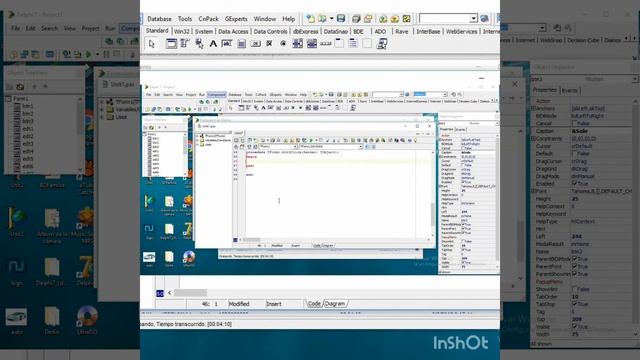Select the ActionList component icon

click(382, 44)
